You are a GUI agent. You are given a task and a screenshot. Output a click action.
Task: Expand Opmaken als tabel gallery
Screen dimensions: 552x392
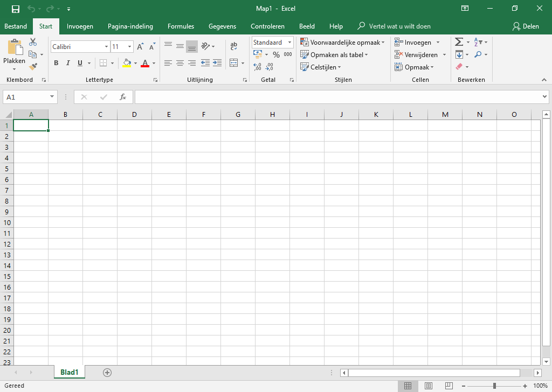[334, 55]
